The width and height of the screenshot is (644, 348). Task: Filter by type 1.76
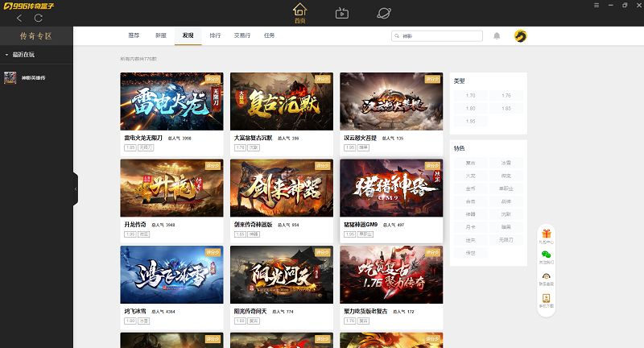[x=506, y=96]
